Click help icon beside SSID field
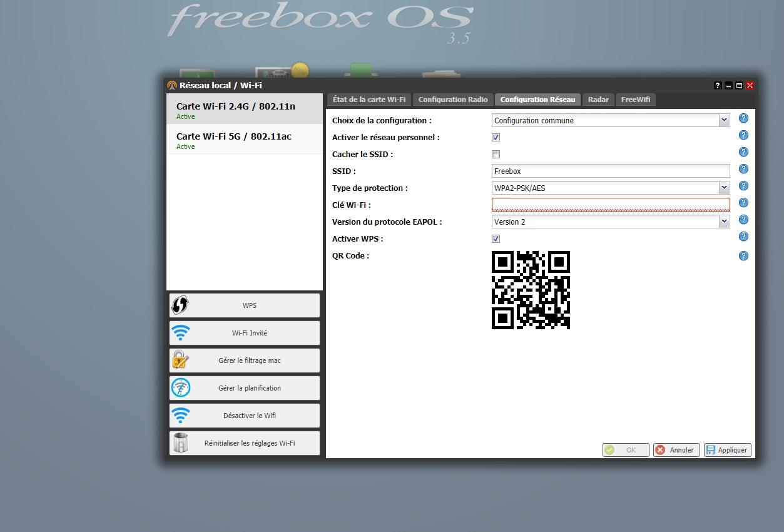Viewport: 784px width, 532px height. [x=743, y=169]
